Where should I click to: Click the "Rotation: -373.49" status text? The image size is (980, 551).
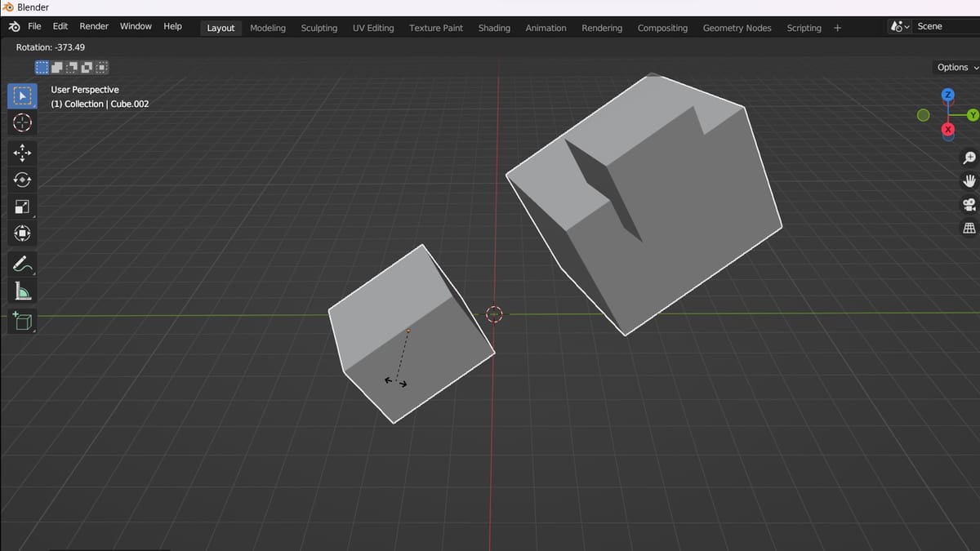click(51, 47)
